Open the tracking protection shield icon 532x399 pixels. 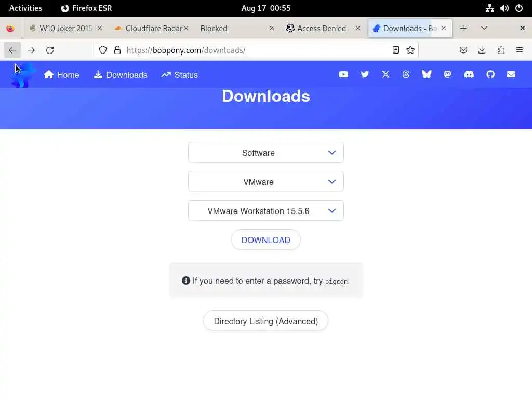coord(103,50)
